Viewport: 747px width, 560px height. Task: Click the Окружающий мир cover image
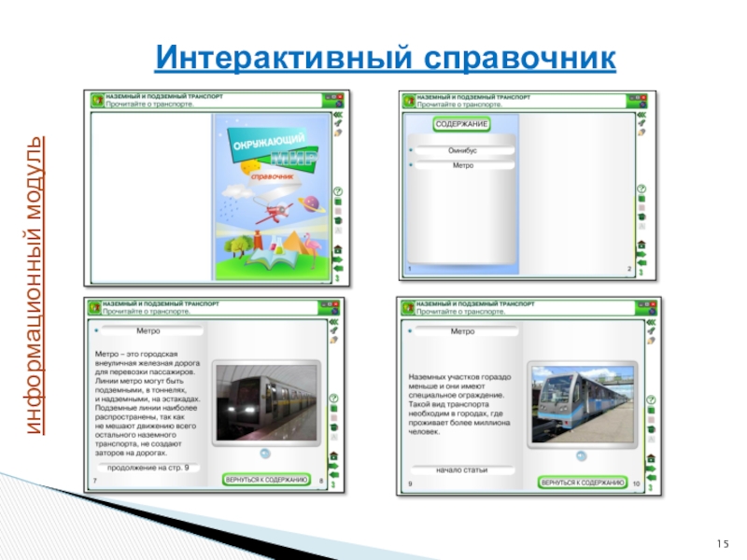click(x=272, y=197)
